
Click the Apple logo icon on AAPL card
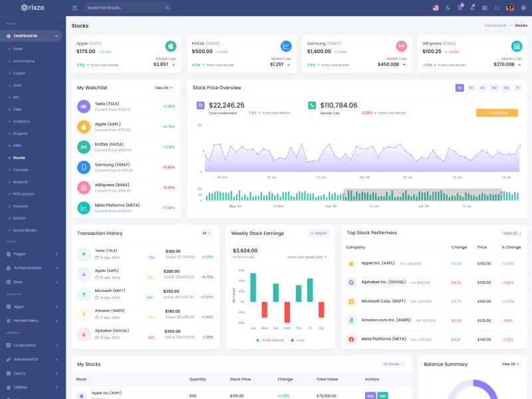point(171,46)
